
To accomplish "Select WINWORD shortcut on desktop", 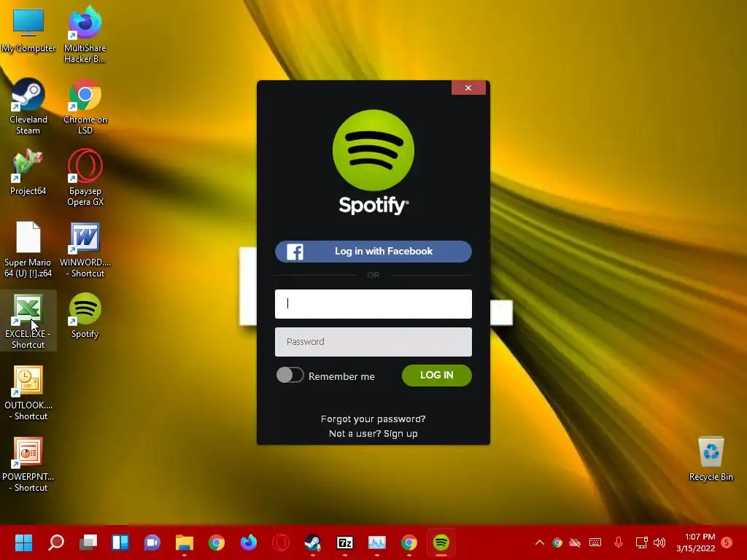I will (x=85, y=249).
